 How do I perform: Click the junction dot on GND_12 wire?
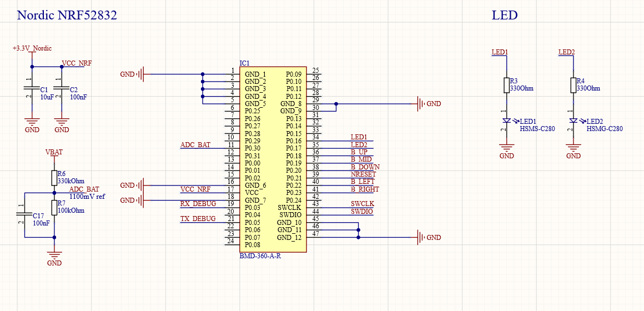[x=359, y=237]
